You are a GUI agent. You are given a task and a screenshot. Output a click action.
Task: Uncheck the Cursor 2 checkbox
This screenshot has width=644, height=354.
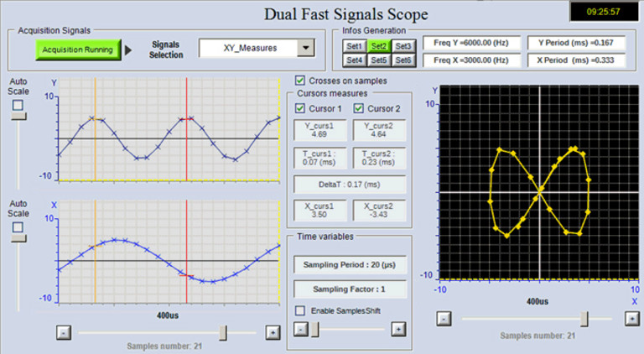pos(358,109)
